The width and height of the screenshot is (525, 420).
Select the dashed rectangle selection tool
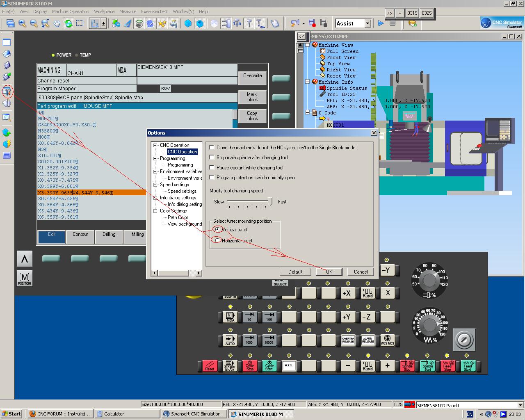click(80, 23)
